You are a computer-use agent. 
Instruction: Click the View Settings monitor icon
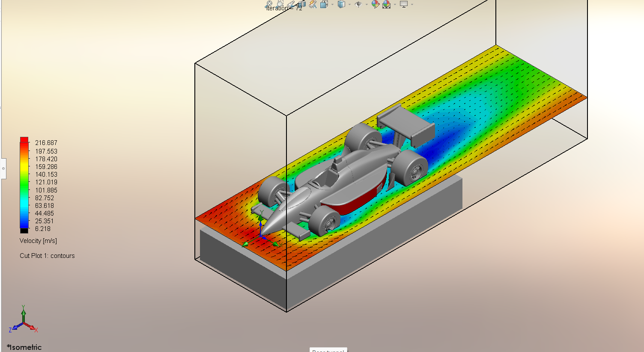(x=404, y=4)
